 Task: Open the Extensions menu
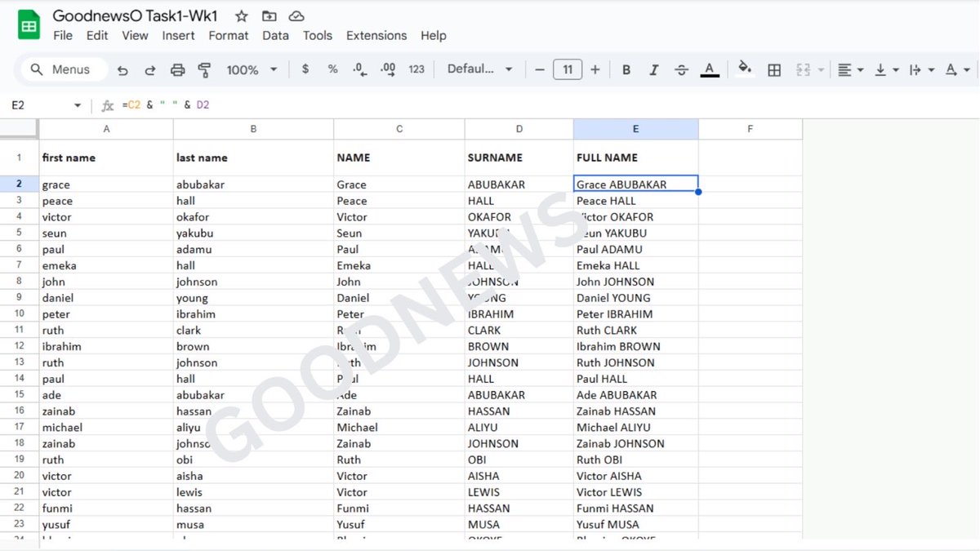click(376, 35)
